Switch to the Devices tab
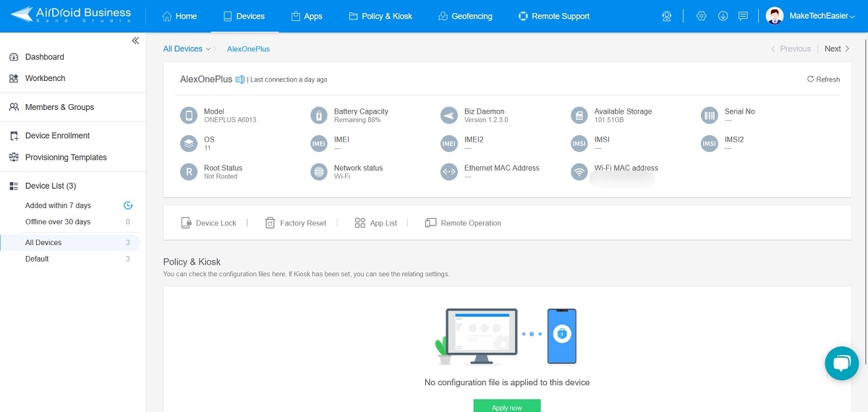The width and height of the screenshot is (868, 412). click(x=244, y=16)
